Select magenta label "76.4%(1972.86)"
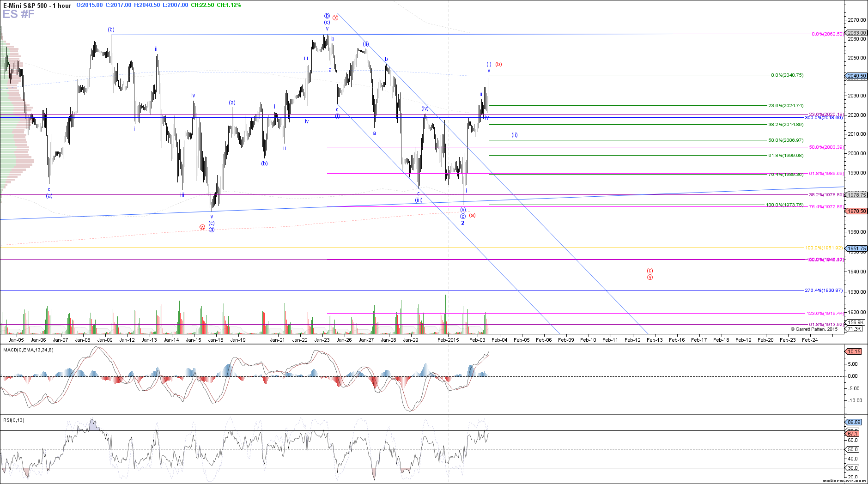Image resolution: width=868 pixels, height=484 pixels. [826, 207]
